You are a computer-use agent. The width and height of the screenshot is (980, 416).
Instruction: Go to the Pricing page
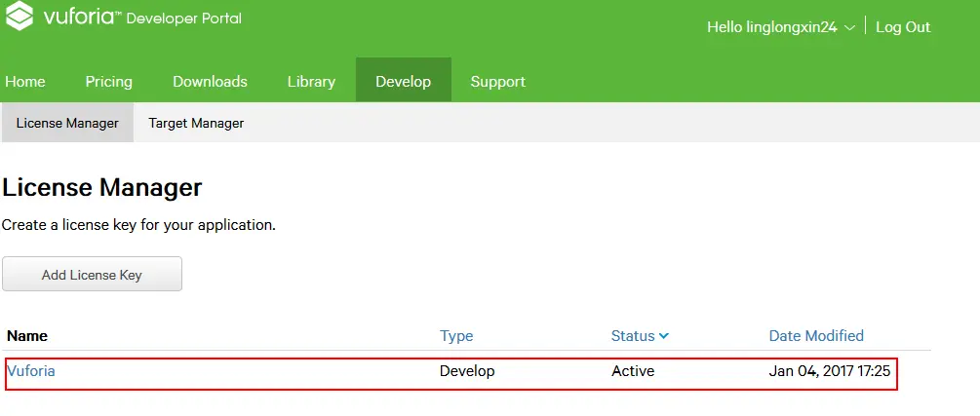(109, 82)
